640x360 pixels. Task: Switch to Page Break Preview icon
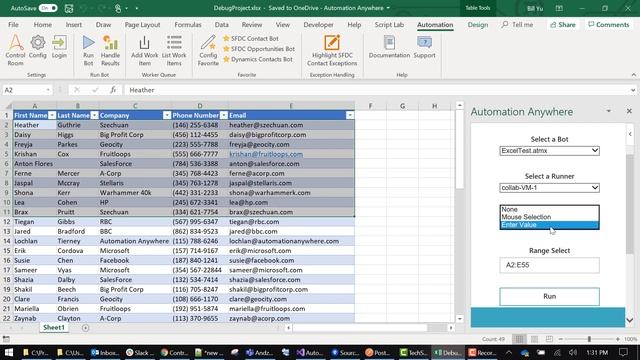coord(549,339)
